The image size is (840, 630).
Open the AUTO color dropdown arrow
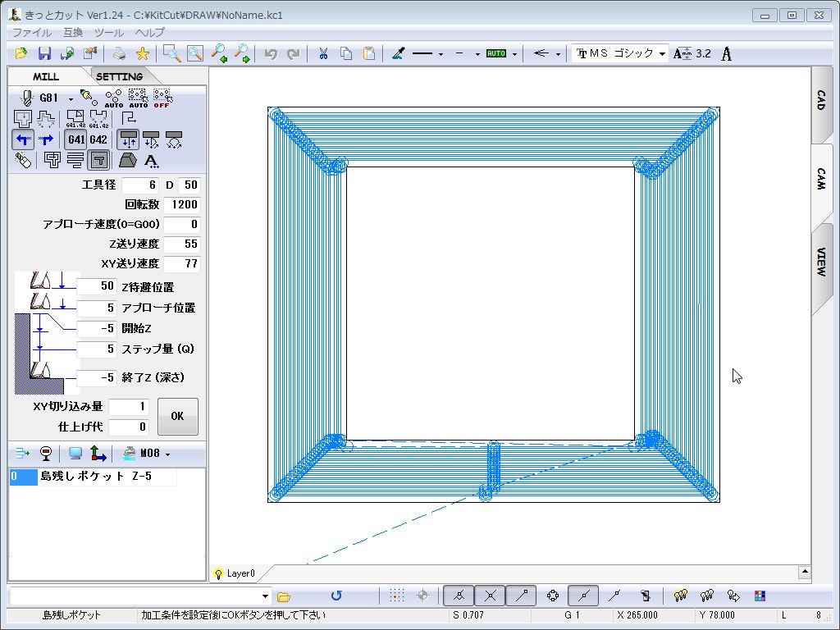click(x=514, y=54)
